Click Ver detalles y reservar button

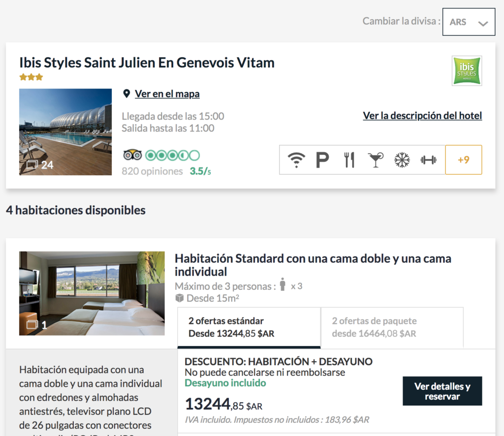click(442, 391)
